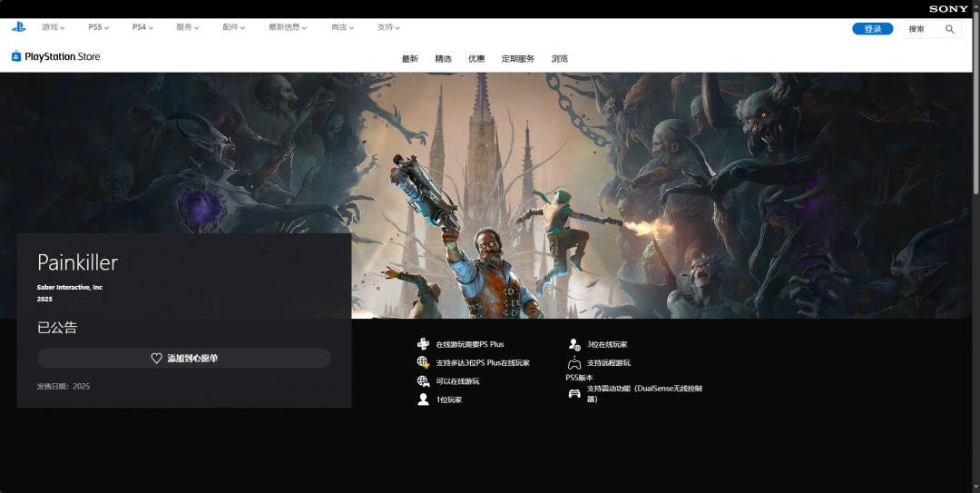Expand the PS5 dropdown menu
Viewport: 980px width, 493px height.
tap(98, 27)
